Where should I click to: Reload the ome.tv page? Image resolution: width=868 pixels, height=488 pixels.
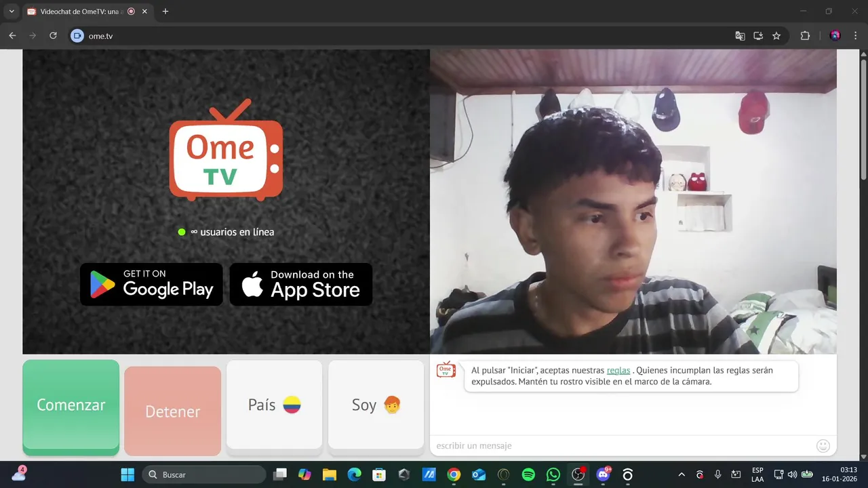[x=53, y=36]
